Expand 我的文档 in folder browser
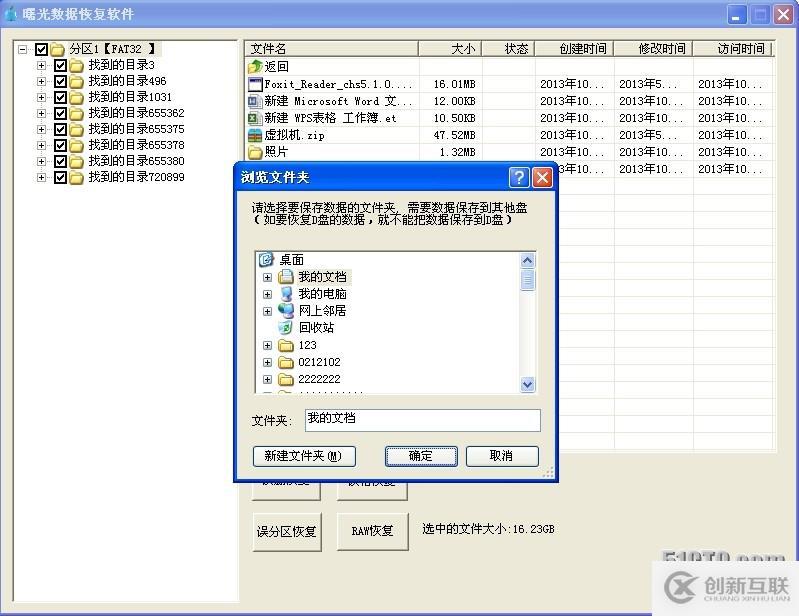 tap(267, 277)
